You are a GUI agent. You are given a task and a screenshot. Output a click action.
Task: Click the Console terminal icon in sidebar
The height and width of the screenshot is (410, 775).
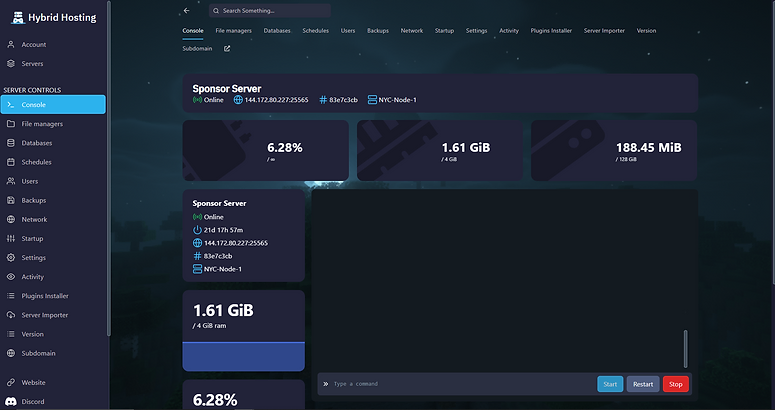[x=11, y=105]
